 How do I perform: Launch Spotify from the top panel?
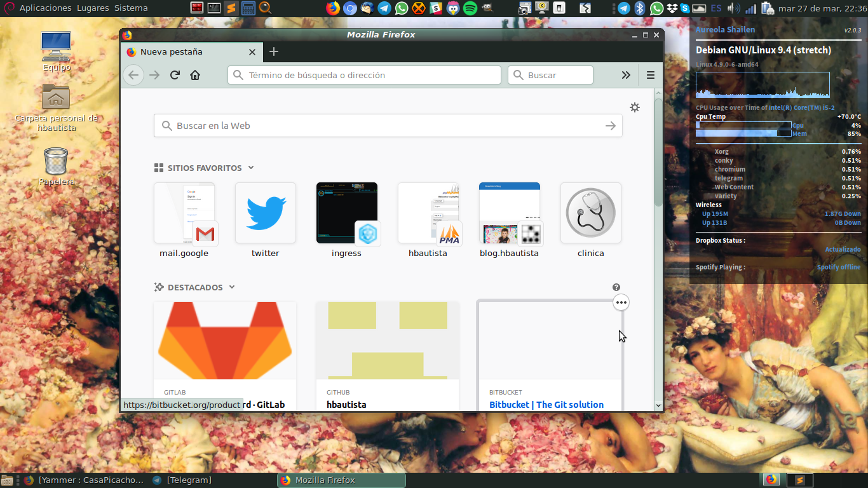pos(470,8)
